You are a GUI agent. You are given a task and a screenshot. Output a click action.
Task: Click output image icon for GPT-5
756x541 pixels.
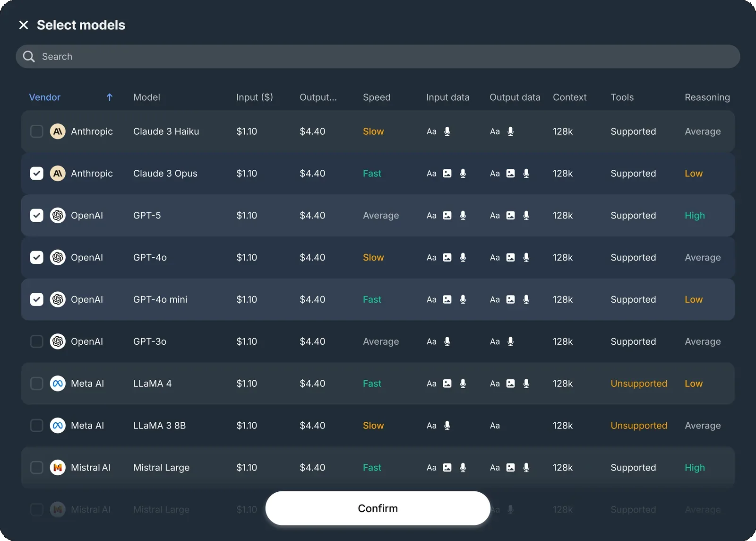[x=511, y=216]
